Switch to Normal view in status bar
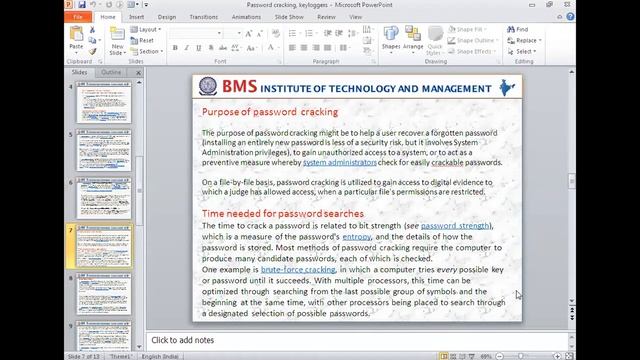Image resolution: width=640 pixels, height=360 pixels. (444, 356)
